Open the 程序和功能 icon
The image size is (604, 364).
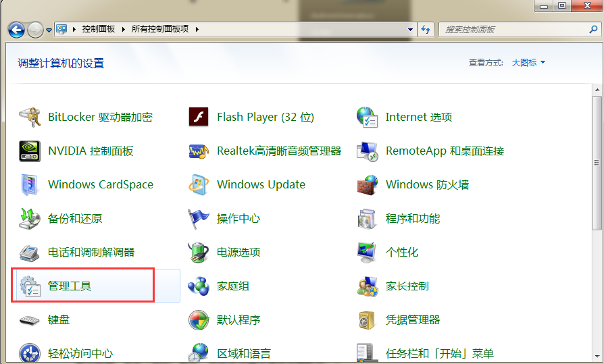click(x=367, y=218)
